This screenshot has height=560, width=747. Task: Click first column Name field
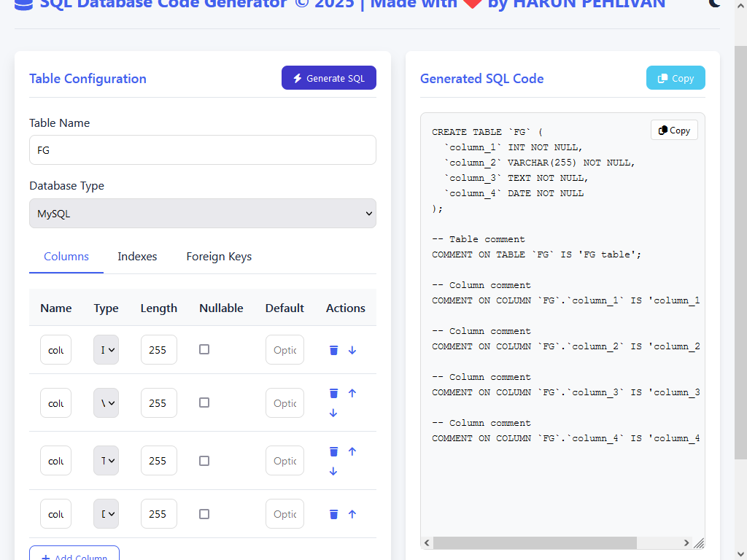click(55, 349)
